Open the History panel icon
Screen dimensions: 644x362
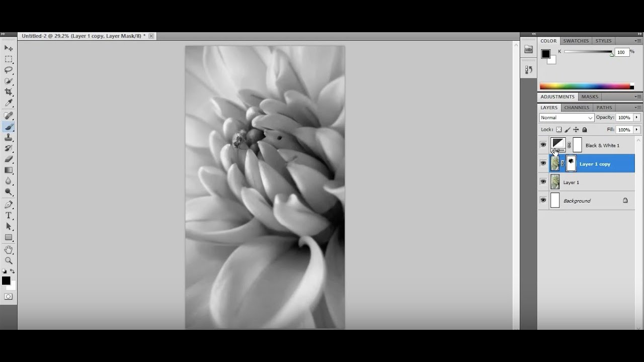pos(528,70)
